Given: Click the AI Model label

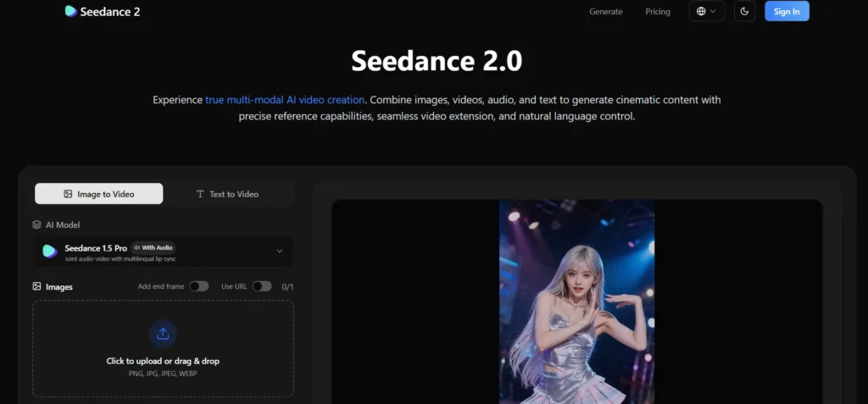Looking at the screenshot, I should point(63,224).
